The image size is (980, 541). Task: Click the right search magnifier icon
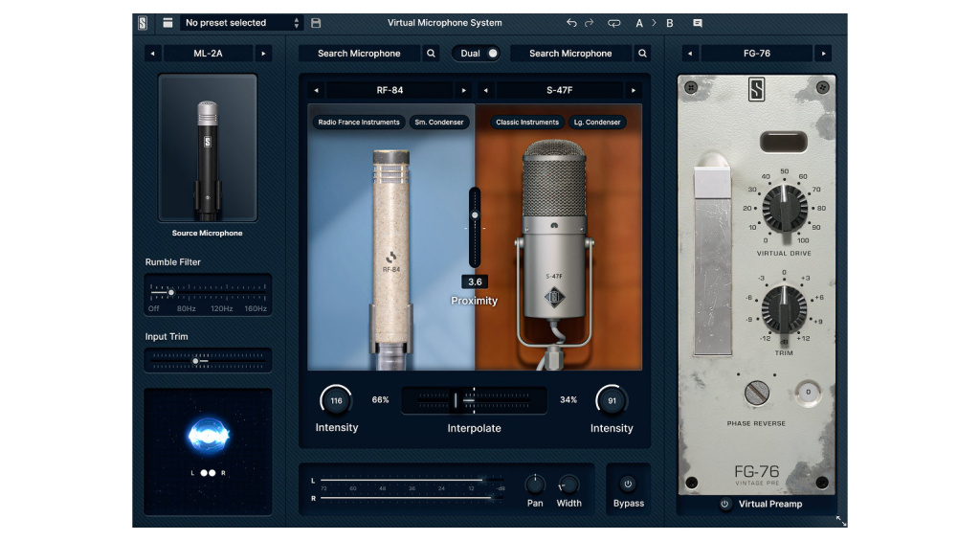[x=642, y=54]
